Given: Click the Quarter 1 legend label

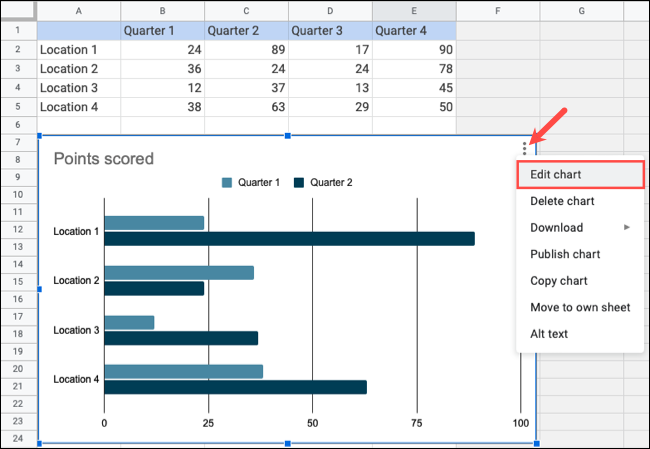Looking at the screenshot, I should (x=259, y=182).
